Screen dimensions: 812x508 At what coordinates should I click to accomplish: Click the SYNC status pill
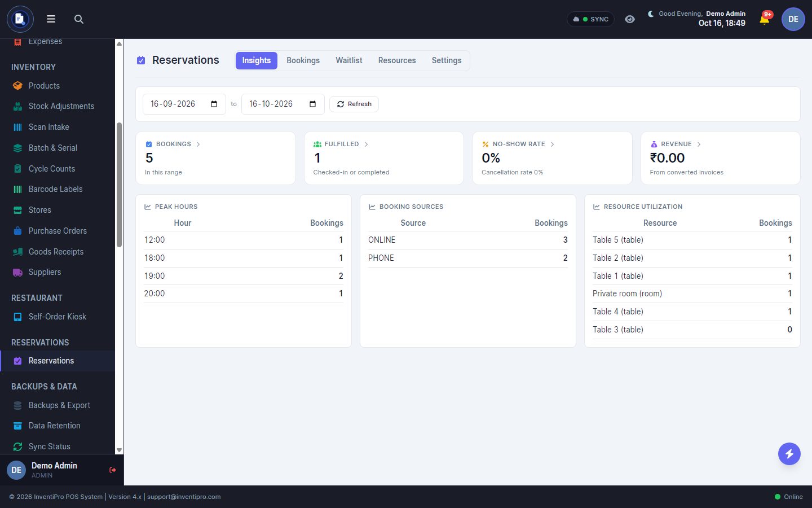[x=590, y=19]
